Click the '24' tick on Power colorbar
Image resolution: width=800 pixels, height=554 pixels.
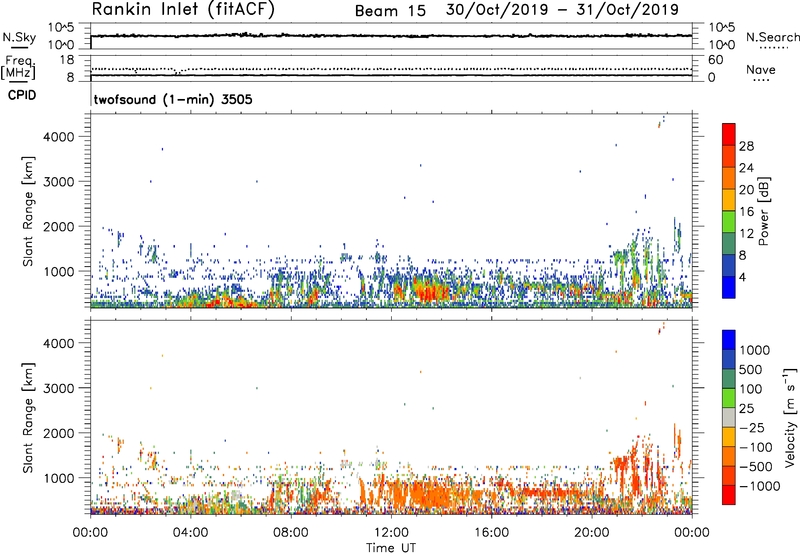click(x=746, y=168)
